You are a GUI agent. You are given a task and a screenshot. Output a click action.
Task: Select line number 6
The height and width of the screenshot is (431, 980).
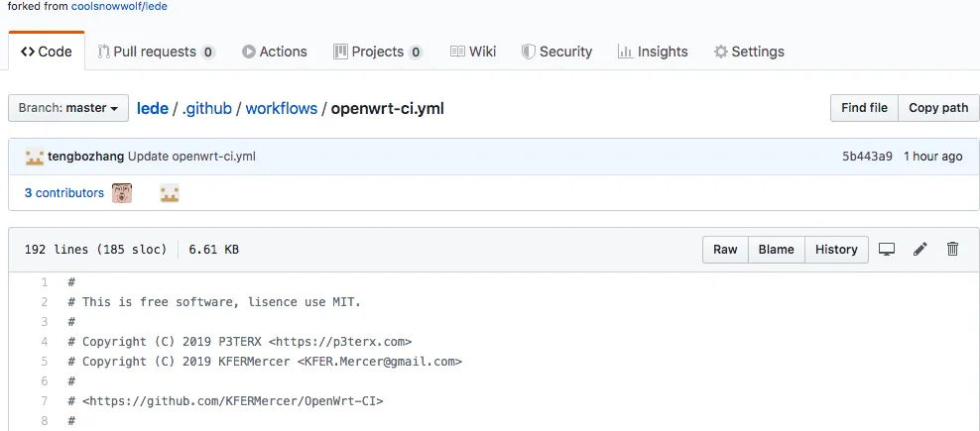pos(45,381)
